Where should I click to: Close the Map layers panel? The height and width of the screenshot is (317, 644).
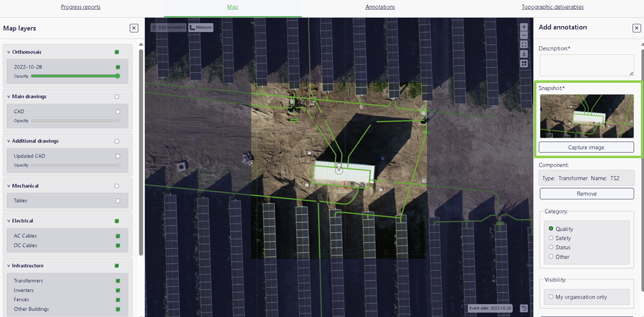134,28
